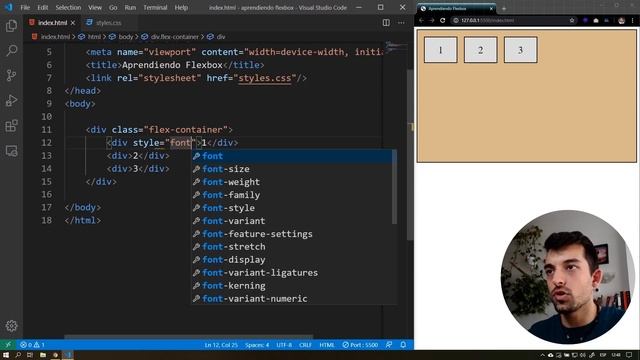Open a new browser tab
The image size is (640, 360).
[504, 8]
